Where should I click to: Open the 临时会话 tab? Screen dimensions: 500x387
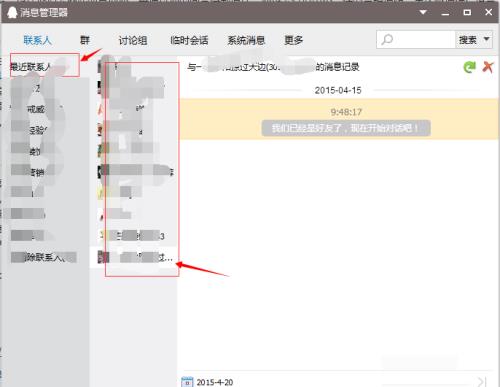pyautogui.click(x=189, y=40)
